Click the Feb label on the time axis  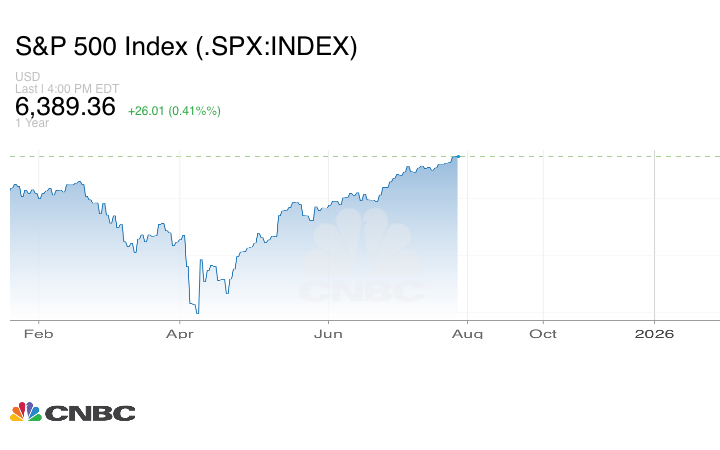pos(36,334)
